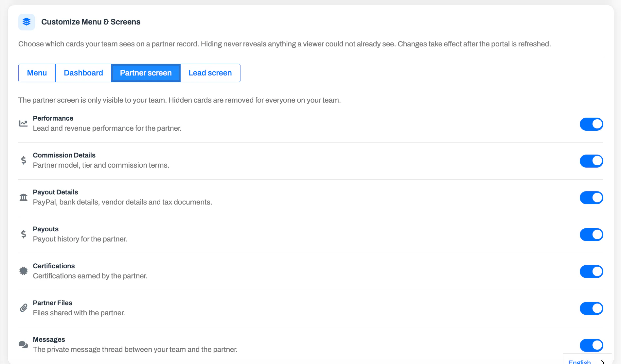This screenshot has width=621, height=364.
Task: Click 'Payout history for the partner.'
Action: 80,239
